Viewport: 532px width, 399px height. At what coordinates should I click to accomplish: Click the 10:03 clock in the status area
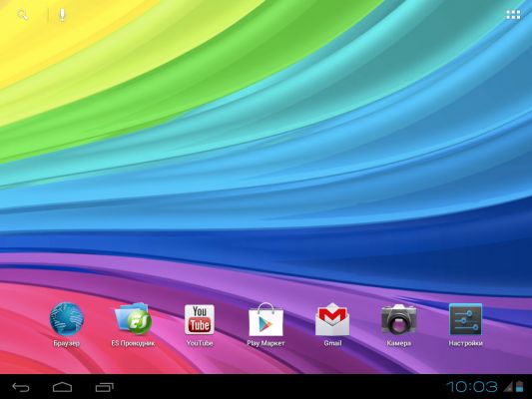tap(471, 387)
